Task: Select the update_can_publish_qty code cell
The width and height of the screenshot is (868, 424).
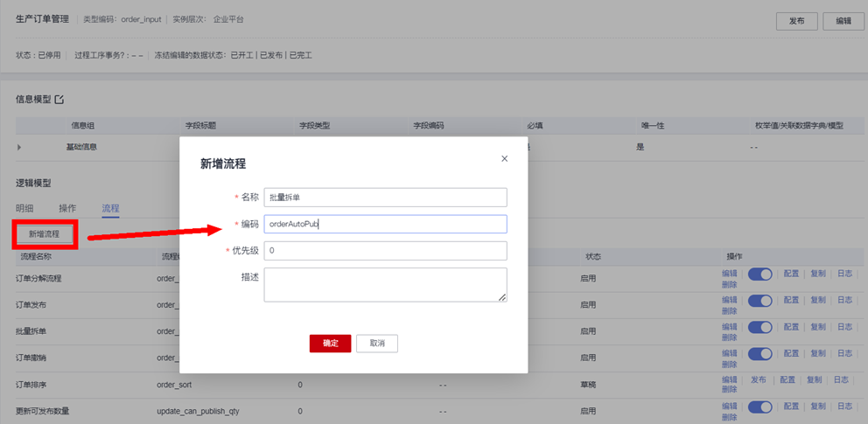Action: pyautogui.click(x=198, y=411)
